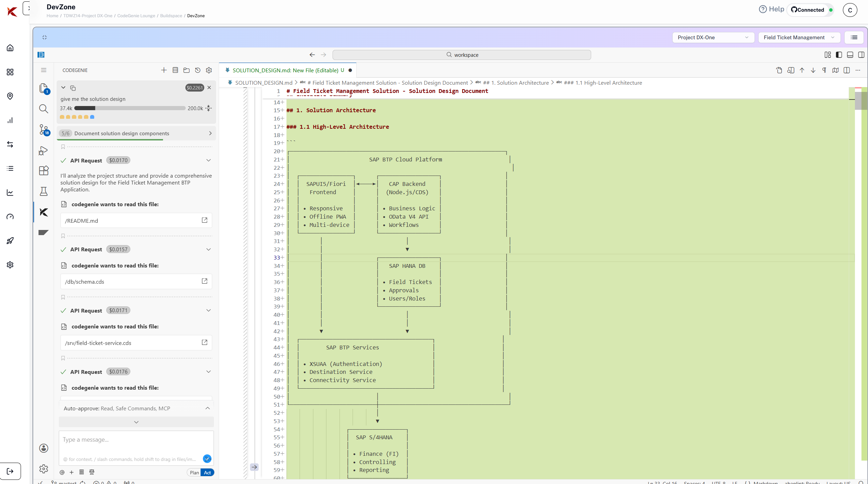Viewport: 868px width, 484px height.
Task: Expand the Auto-approve settings chevron
Action: click(207, 408)
